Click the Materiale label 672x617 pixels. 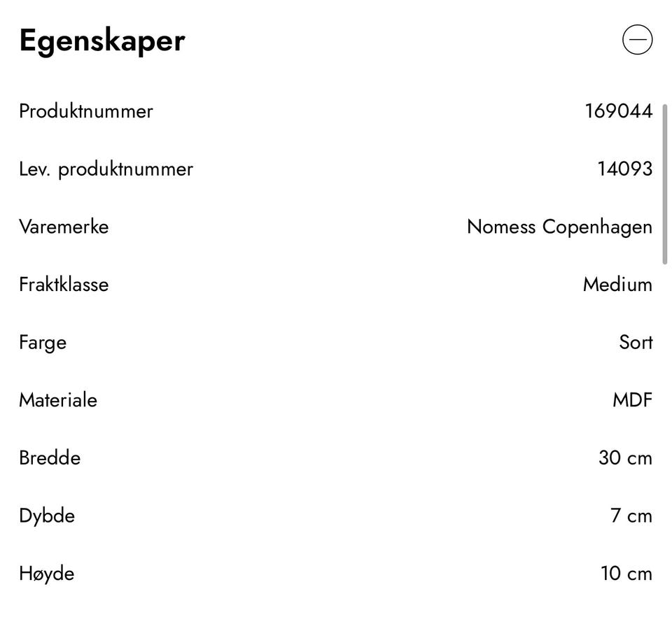coord(58,400)
